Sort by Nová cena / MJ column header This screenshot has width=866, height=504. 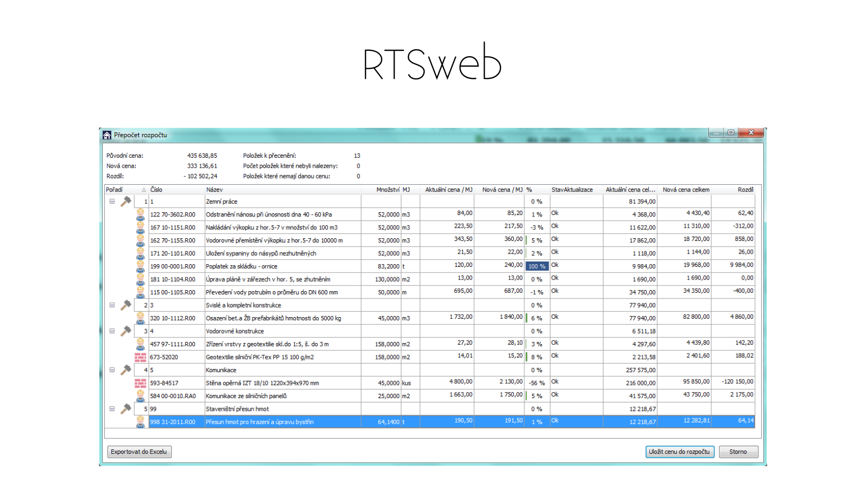click(499, 190)
